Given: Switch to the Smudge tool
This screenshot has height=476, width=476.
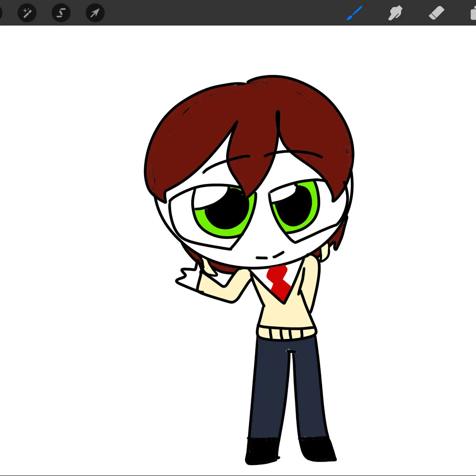Looking at the screenshot, I should pyautogui.click(x=395, y=13).
